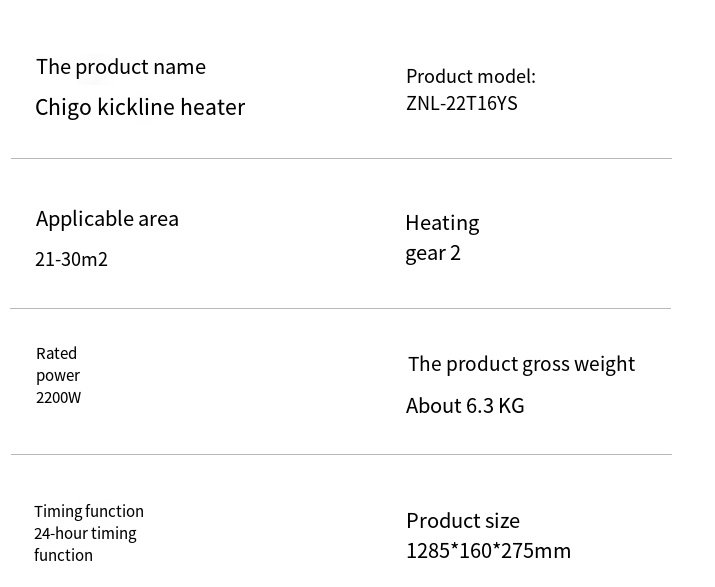Select model number ZNL-22T16YS

462,104
